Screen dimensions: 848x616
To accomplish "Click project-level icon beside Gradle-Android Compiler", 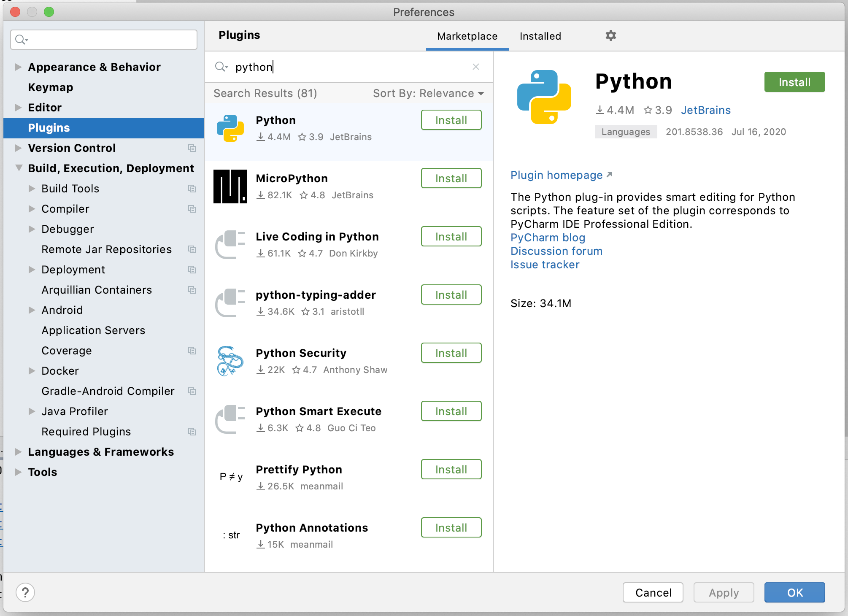I will pyautogui.click(x=192, y=391).
